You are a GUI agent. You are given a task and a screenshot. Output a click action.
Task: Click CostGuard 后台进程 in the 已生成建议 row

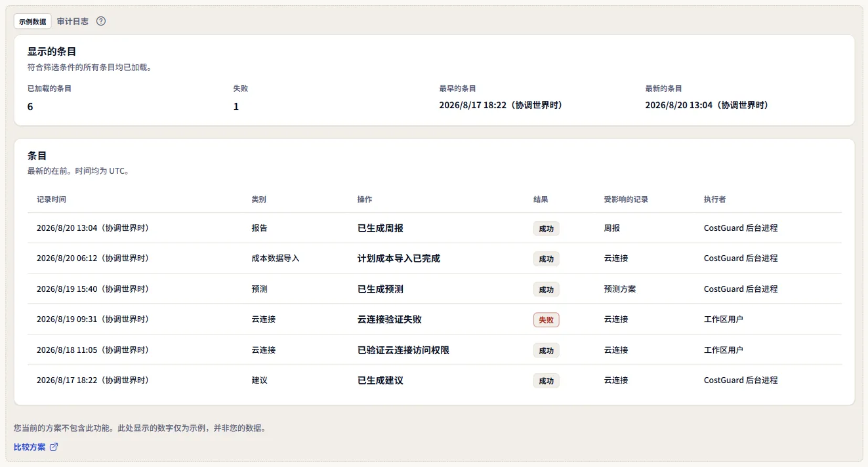741,380
